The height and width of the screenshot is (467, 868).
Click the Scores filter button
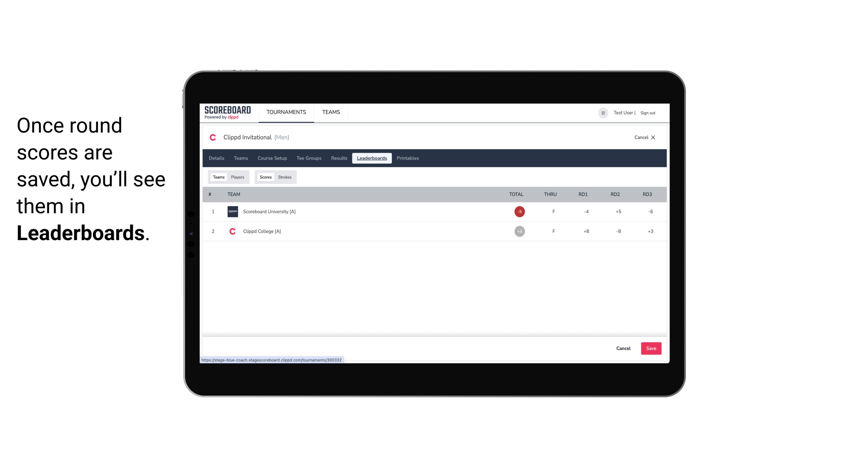pos(265,177)
